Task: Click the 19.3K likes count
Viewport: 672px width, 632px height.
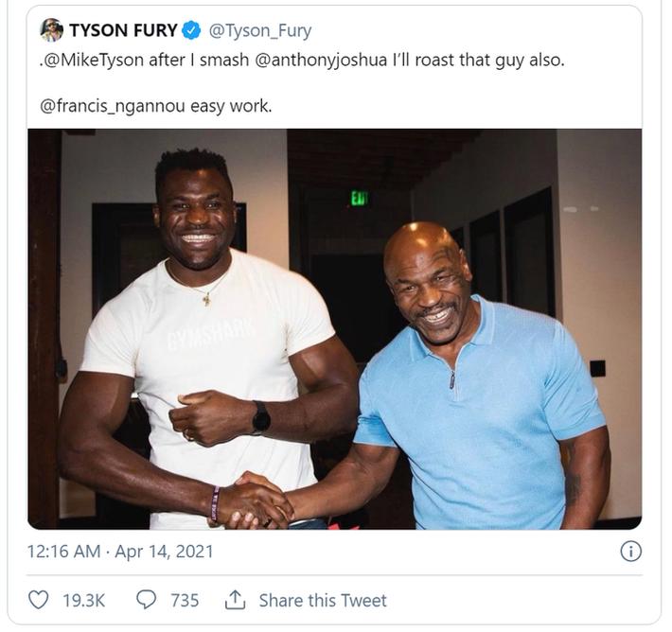Action: click(x=83, y=600)
